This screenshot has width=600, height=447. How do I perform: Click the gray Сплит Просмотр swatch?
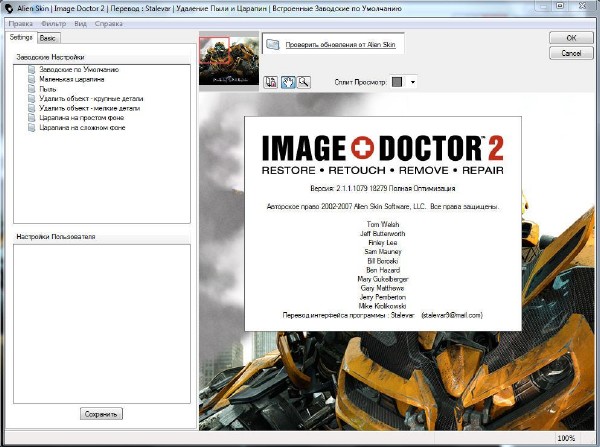pyautogui.click(x=397, y=81)
